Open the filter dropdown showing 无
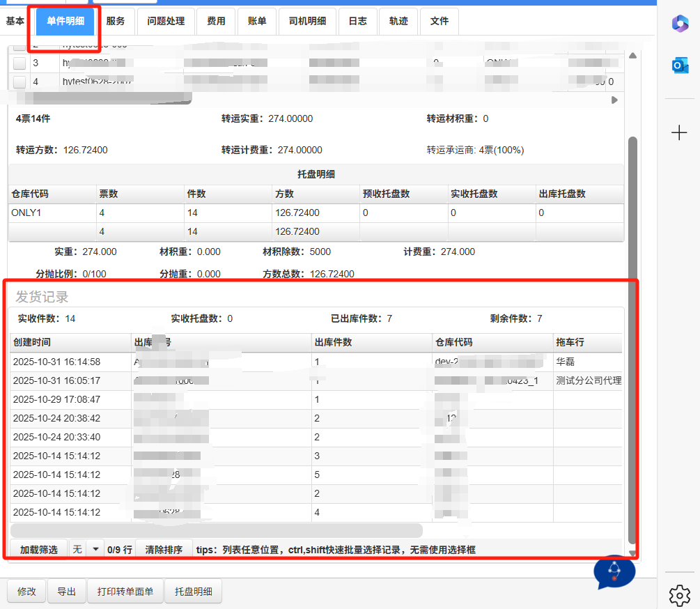 (95, 549)
